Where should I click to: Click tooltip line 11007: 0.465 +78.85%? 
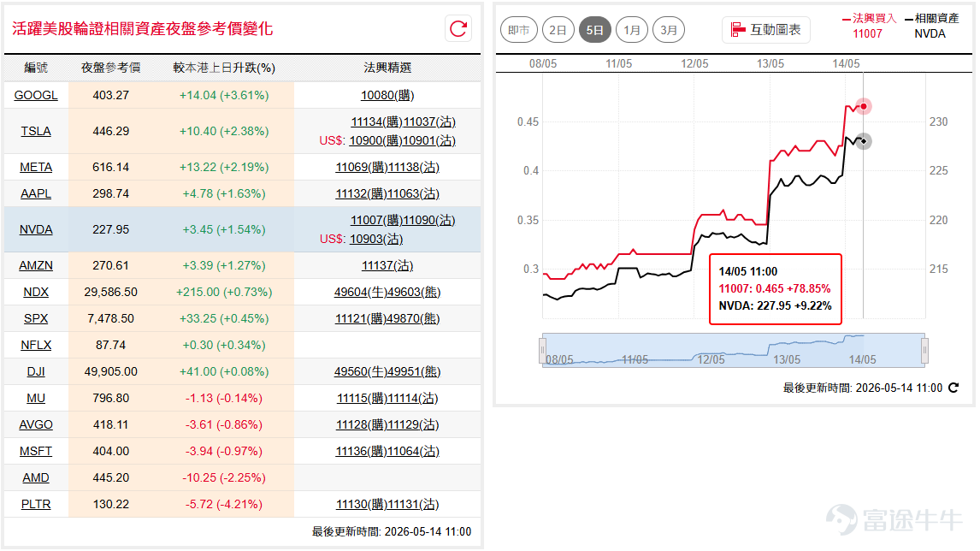pos(775,288)
